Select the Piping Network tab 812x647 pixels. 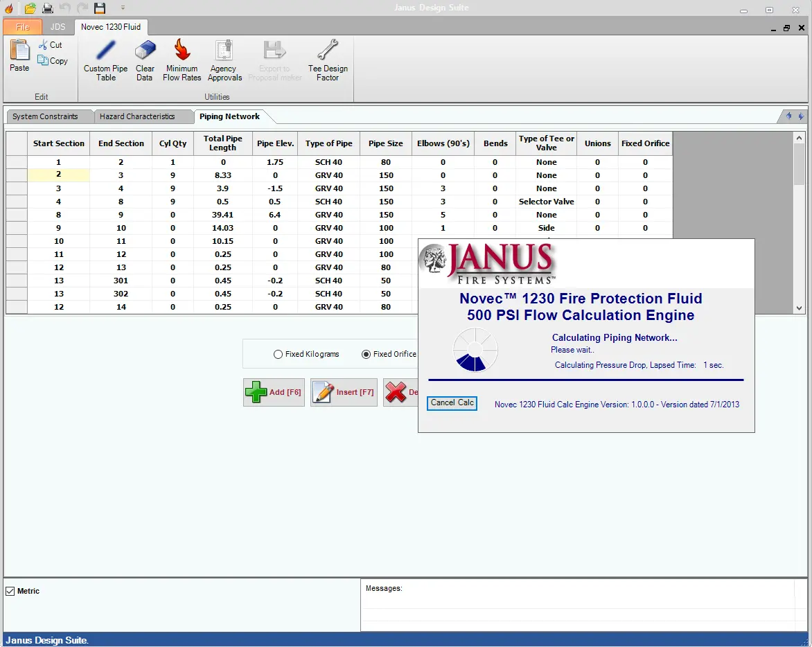tap(229, 116)
